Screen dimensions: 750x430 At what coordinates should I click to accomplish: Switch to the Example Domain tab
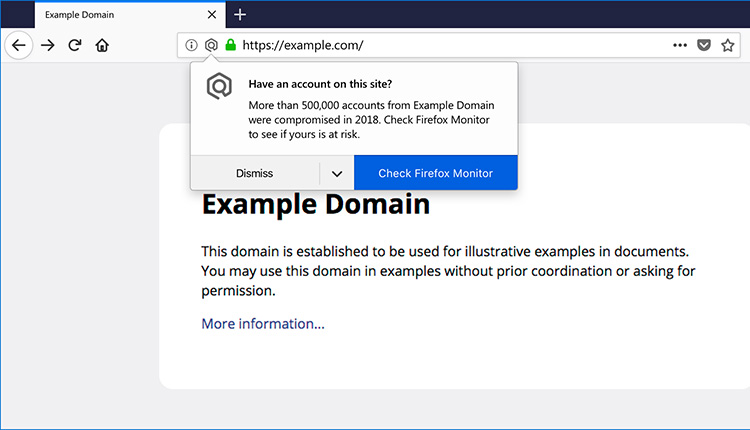130,15
